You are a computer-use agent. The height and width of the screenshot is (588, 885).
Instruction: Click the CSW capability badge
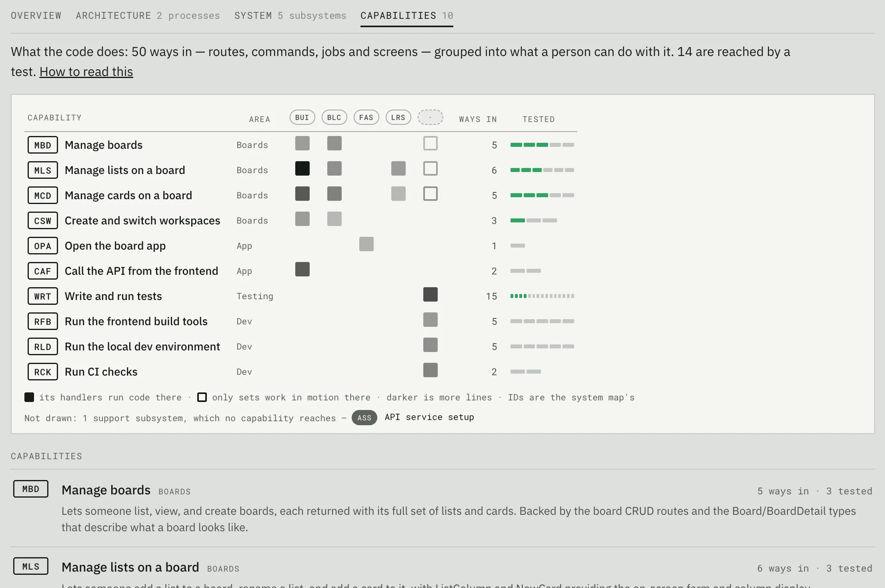click(43, 220)
